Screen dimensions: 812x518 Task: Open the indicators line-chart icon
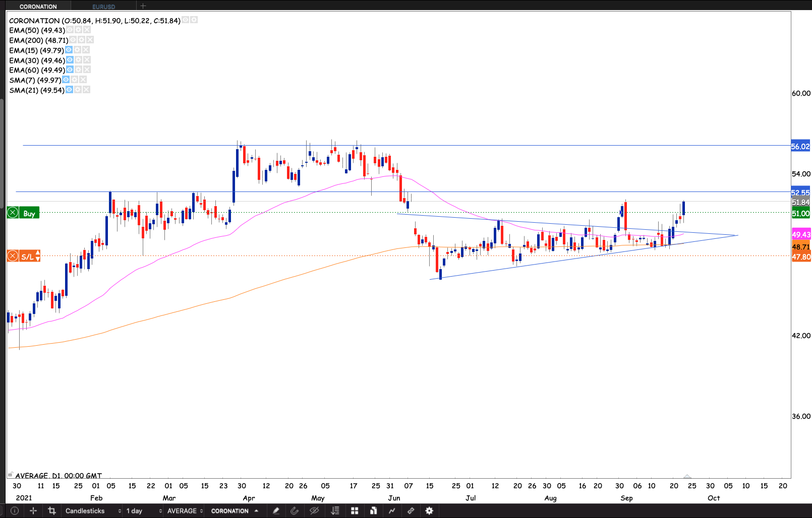[x=392, y=510]
